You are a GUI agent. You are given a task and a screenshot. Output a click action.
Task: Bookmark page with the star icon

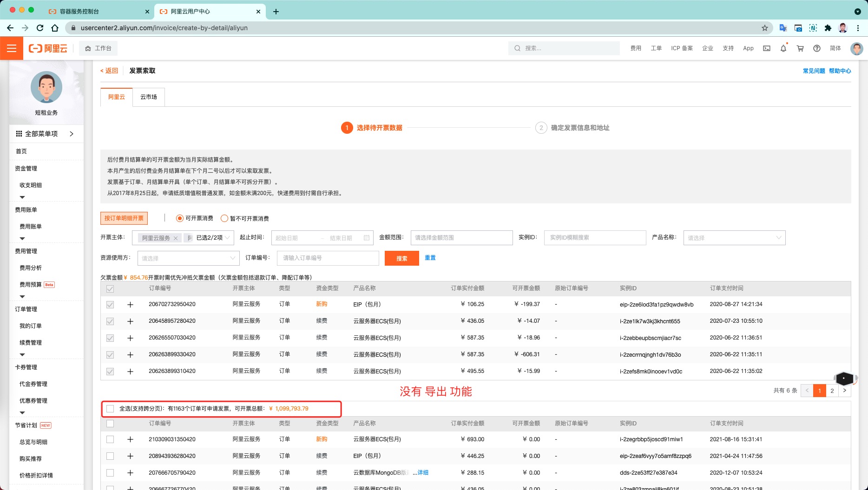point(765,28)
